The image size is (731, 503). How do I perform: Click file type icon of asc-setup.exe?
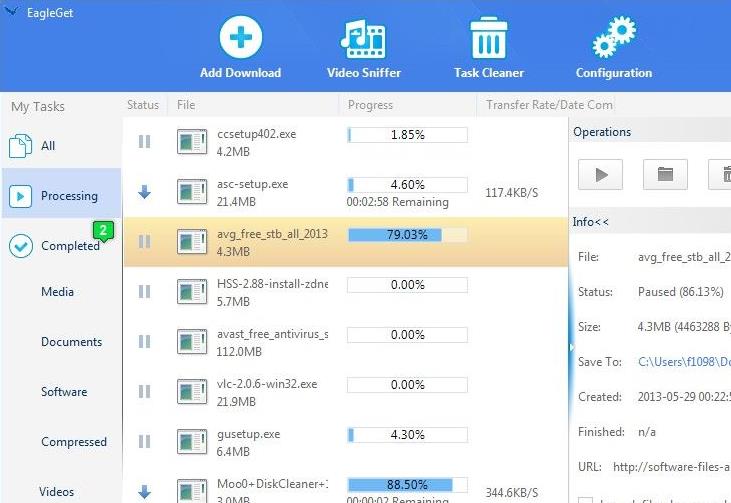coord(192,192)
